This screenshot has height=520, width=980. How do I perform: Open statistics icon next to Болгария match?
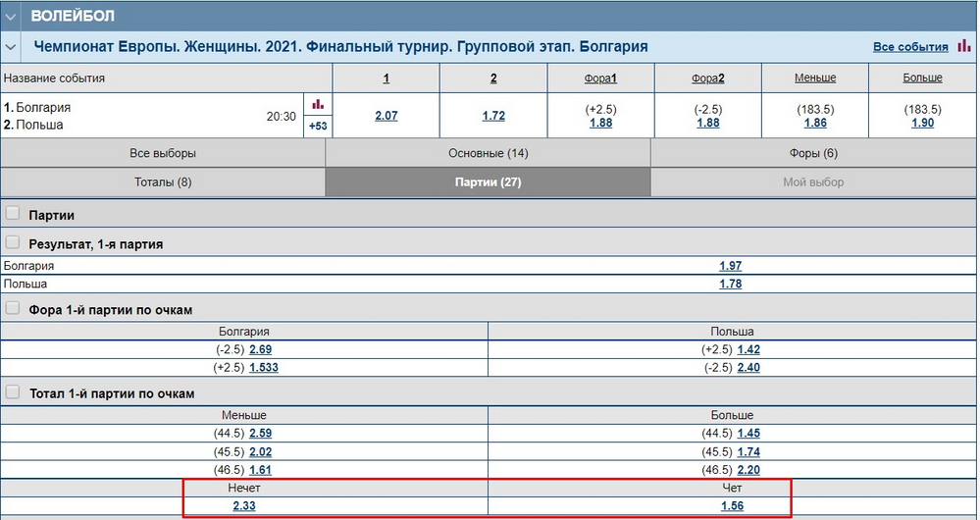click(317, 104)
